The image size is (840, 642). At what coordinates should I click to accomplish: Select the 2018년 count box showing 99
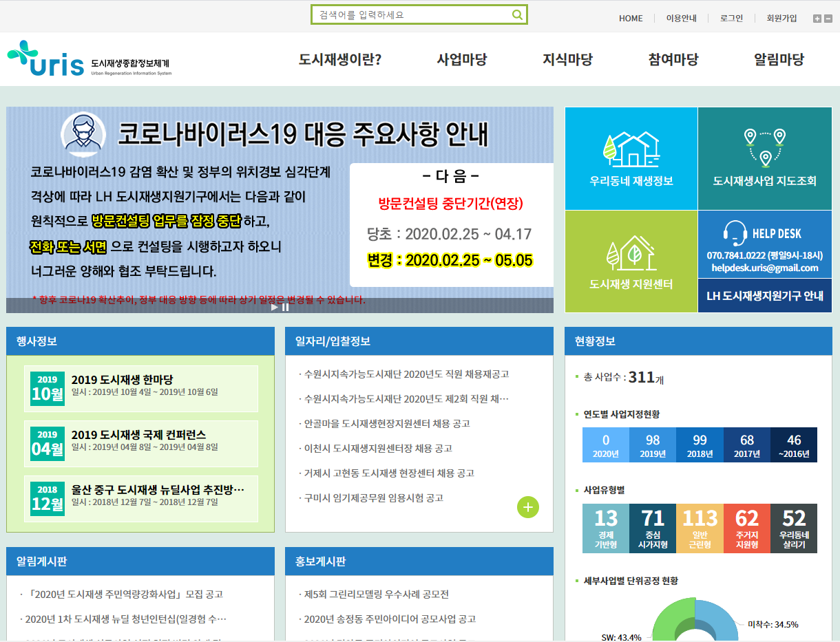[x=700, y=445]
